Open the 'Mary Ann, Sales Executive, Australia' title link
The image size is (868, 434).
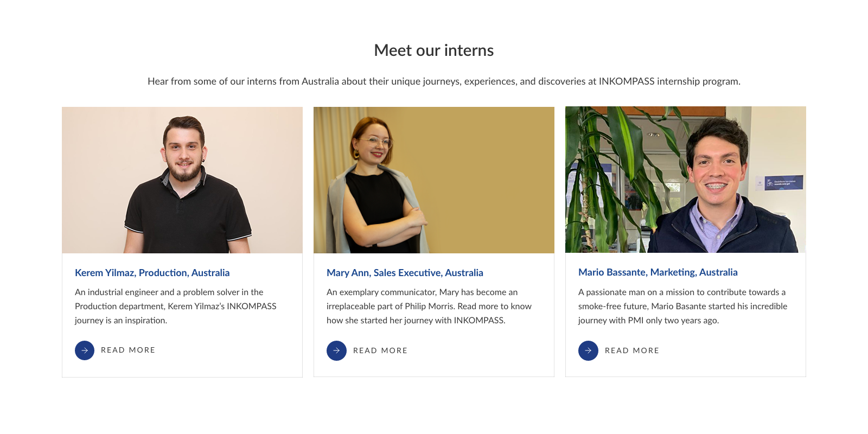coord(405,273)
